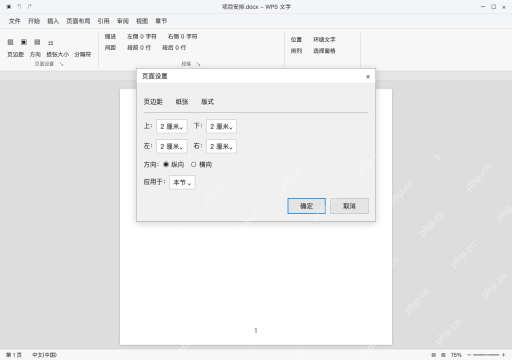Confirm with the 确定 button
This screenshot has width=512, height=360.
tap(306, 206)
